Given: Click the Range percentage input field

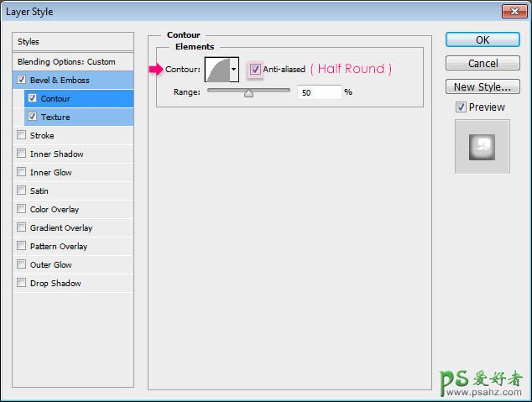Looking at the screenshot, I should pos(318,92).
